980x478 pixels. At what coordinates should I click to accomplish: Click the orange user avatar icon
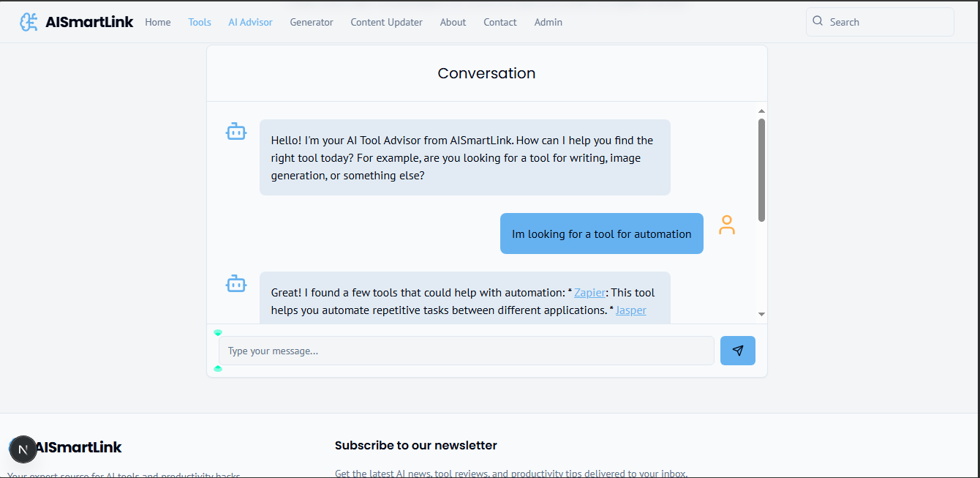click(x=726, y=225)
